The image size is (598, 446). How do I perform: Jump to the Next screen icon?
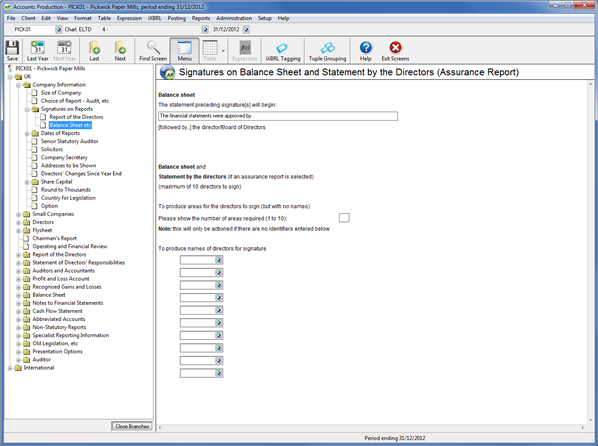[120, 50]
